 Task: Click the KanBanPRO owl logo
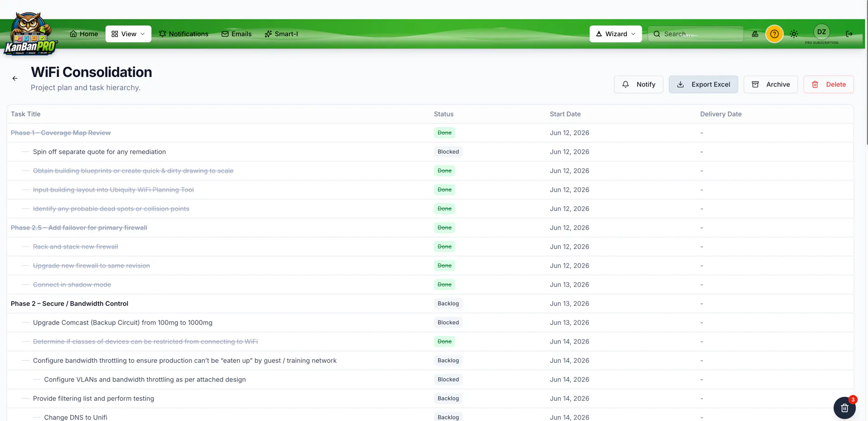point(31,34)
